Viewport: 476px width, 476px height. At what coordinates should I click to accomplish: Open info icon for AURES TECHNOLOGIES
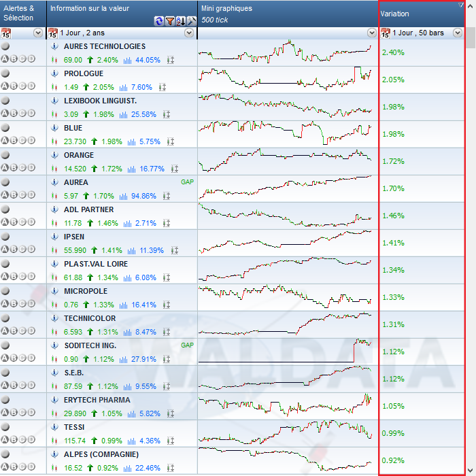(x=54, y=46)
